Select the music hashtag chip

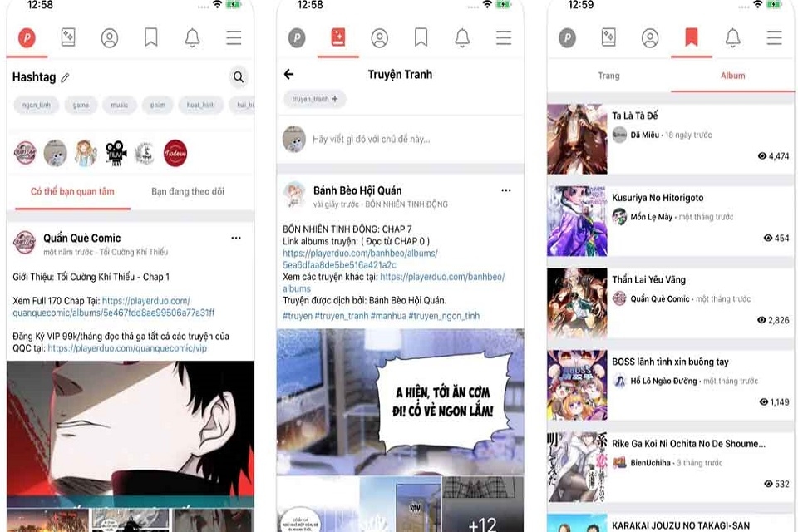point(120,105)
